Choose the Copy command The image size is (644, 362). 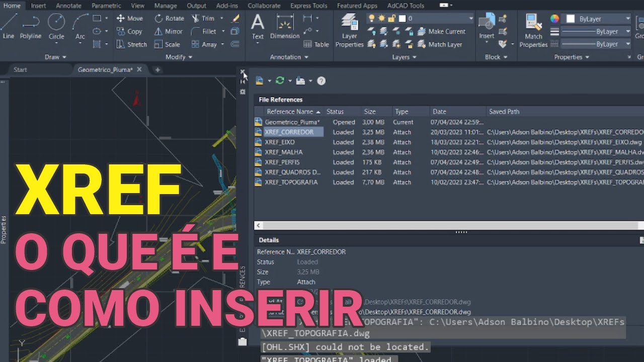click(x=130, y=31)
